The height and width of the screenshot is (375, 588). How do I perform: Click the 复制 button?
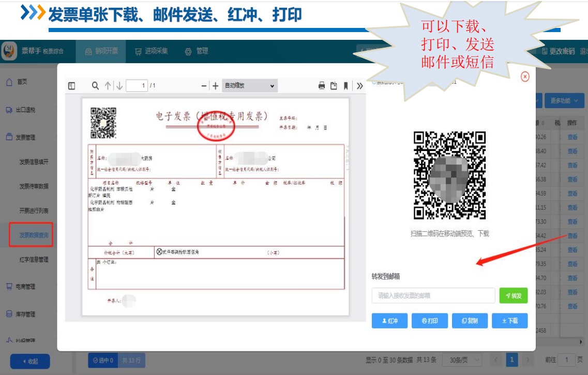[470, 321]
